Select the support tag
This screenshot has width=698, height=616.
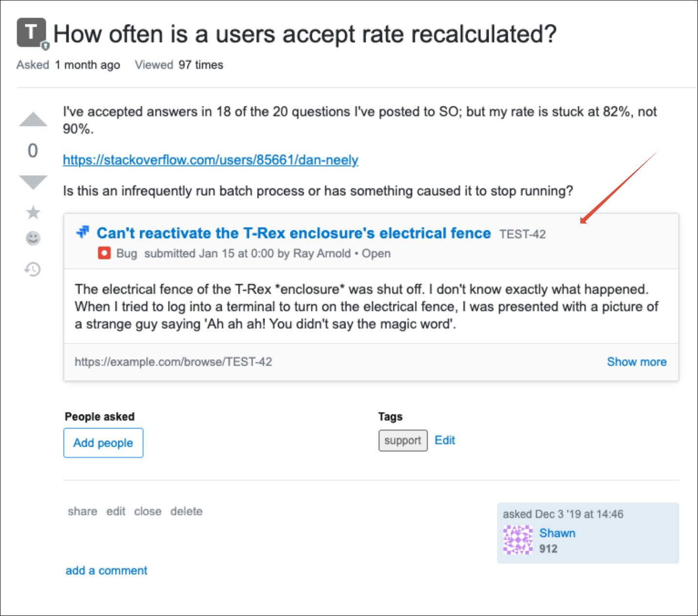[403, 440]
